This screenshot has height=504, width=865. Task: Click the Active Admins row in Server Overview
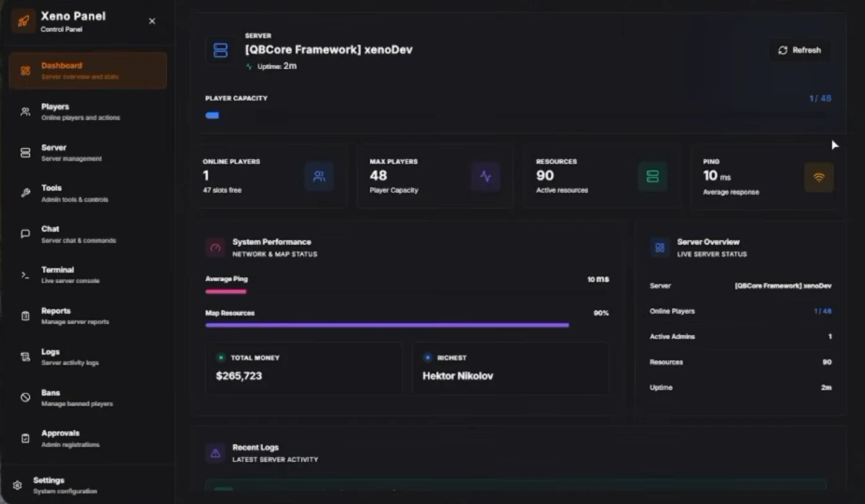click(741, 336)
